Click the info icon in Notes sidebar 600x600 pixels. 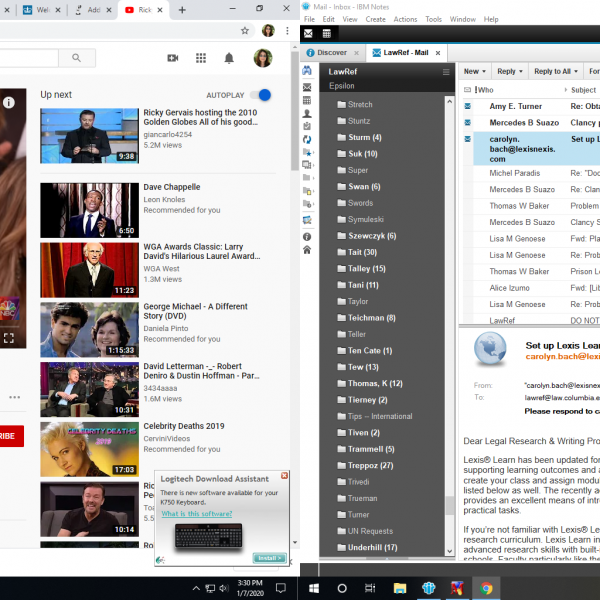point(307,237)
